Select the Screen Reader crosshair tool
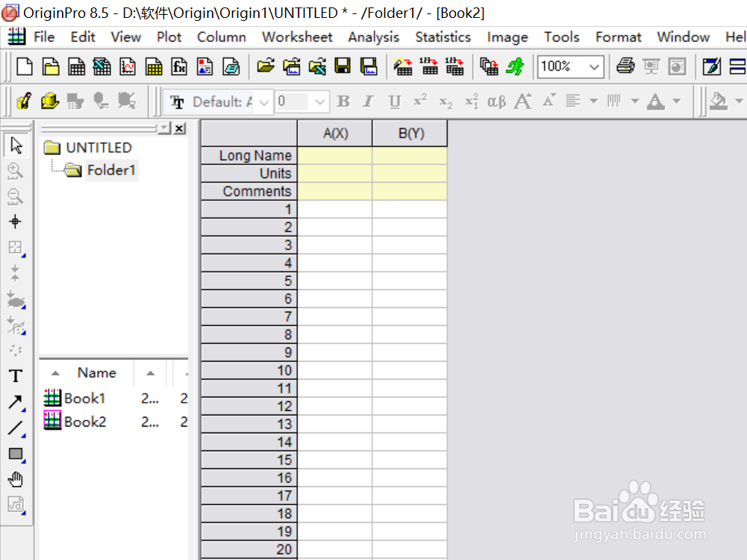Image resolution: width=747 pixels, height=560 pixels. [15, 221]
